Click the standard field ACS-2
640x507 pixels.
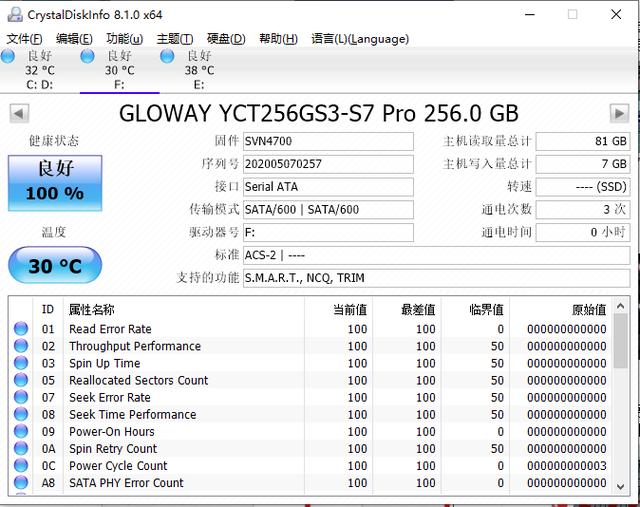click(437, 256)
